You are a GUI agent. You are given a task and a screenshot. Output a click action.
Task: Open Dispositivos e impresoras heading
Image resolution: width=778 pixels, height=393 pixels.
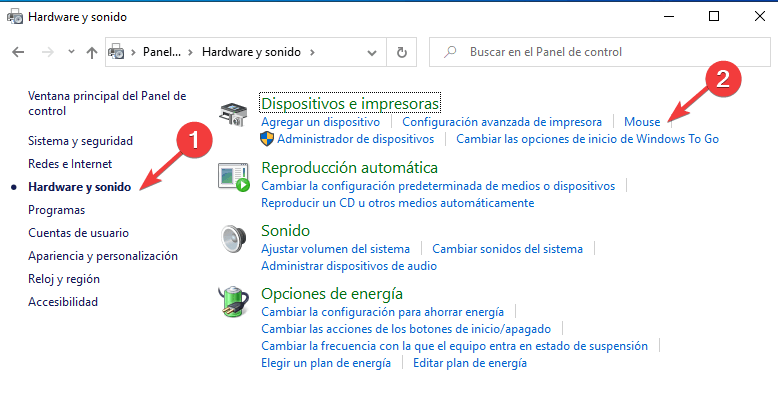click(350, 104)
